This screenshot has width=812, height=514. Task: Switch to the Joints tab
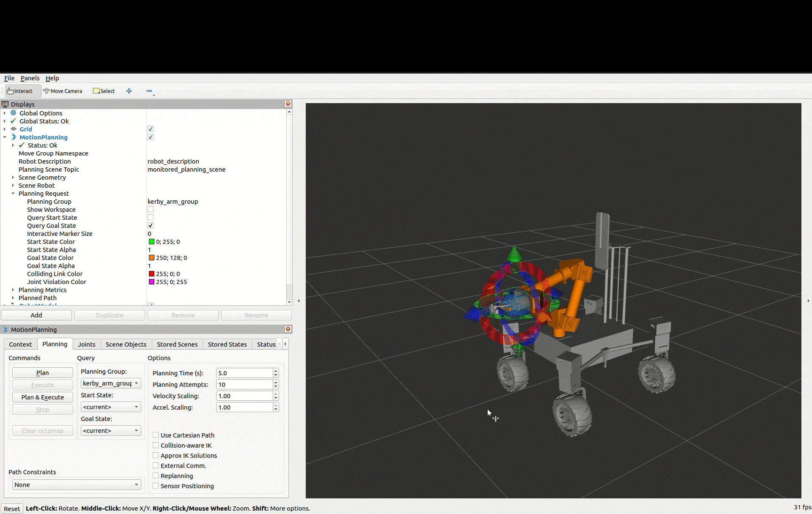86,344
